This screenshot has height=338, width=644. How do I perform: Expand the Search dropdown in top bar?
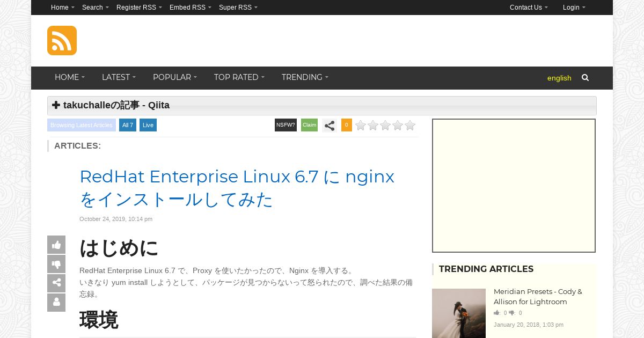point(96,8)
